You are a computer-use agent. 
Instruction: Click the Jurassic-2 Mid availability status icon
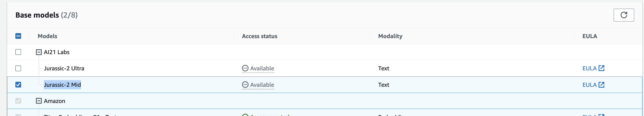(x=245, y=85)
